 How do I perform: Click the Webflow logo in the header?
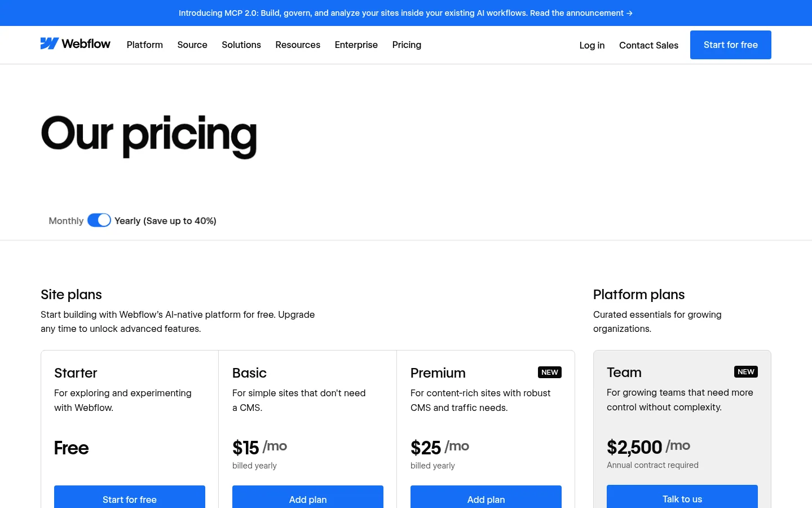click(x=76, y=44)
